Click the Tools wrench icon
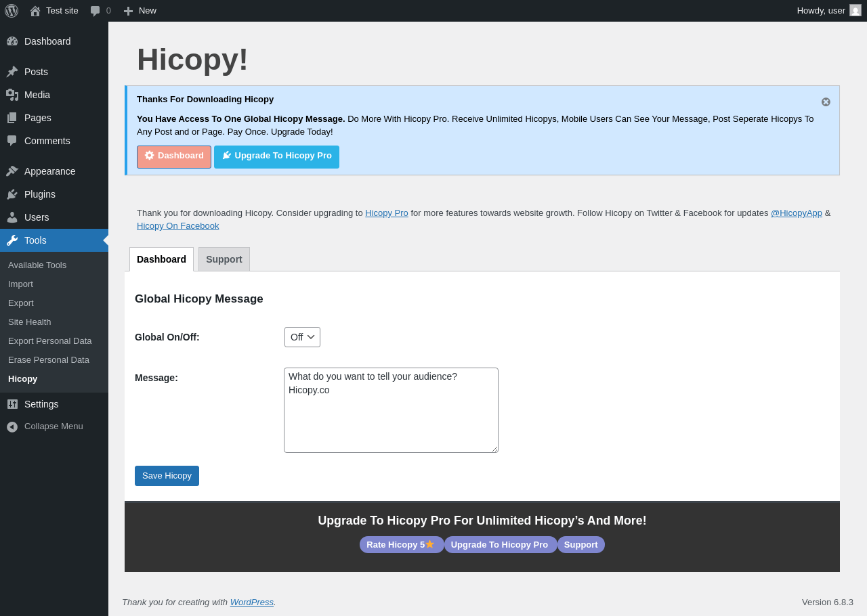 pyautogui.click(x=12, y=240)
